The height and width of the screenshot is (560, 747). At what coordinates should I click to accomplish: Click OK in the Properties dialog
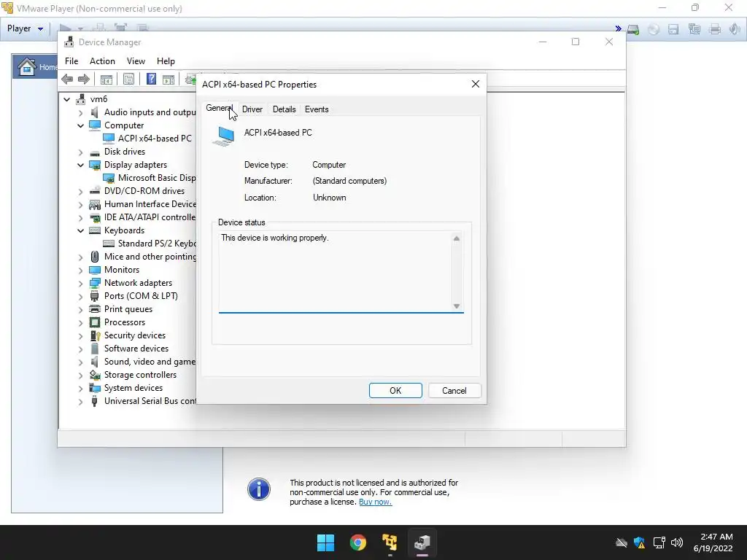coord(395,391)
